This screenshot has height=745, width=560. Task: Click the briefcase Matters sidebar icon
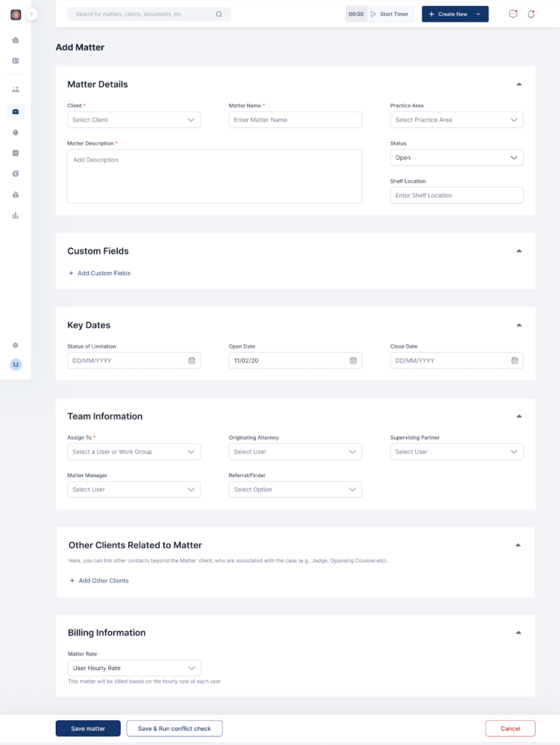[15, 111]
